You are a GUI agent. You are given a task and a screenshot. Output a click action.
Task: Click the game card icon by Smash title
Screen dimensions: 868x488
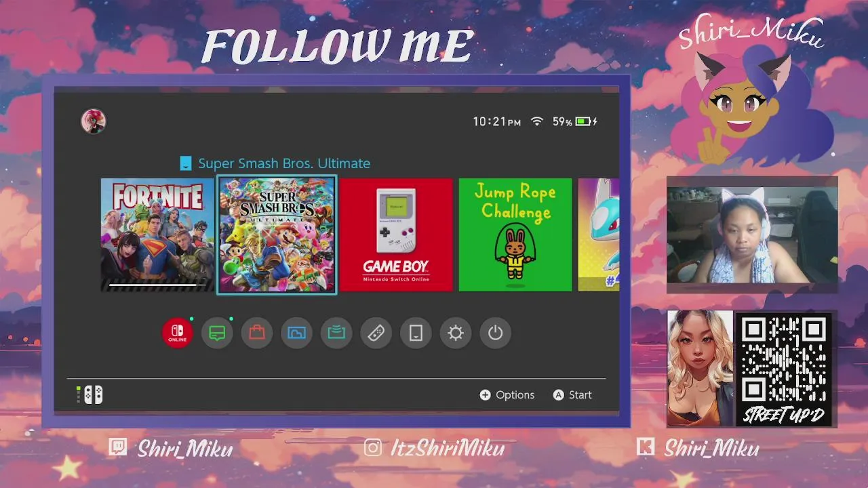coord(186,163)
